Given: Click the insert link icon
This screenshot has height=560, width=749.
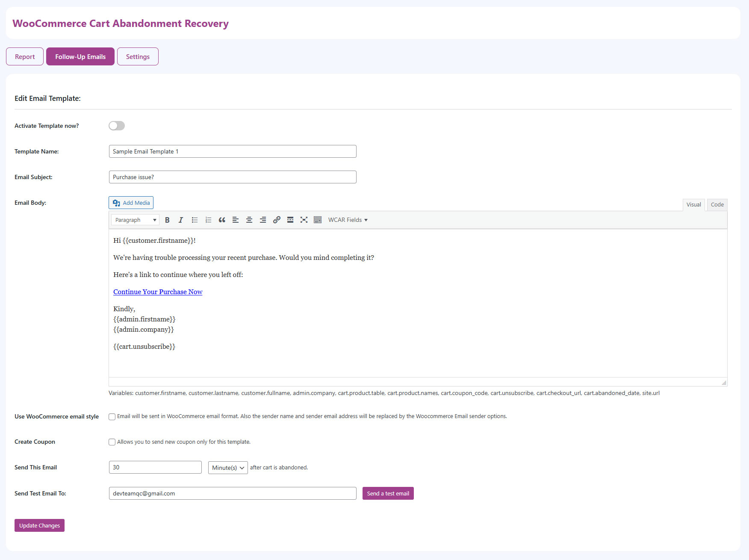Looking at the screenshot, I should 277,220.
